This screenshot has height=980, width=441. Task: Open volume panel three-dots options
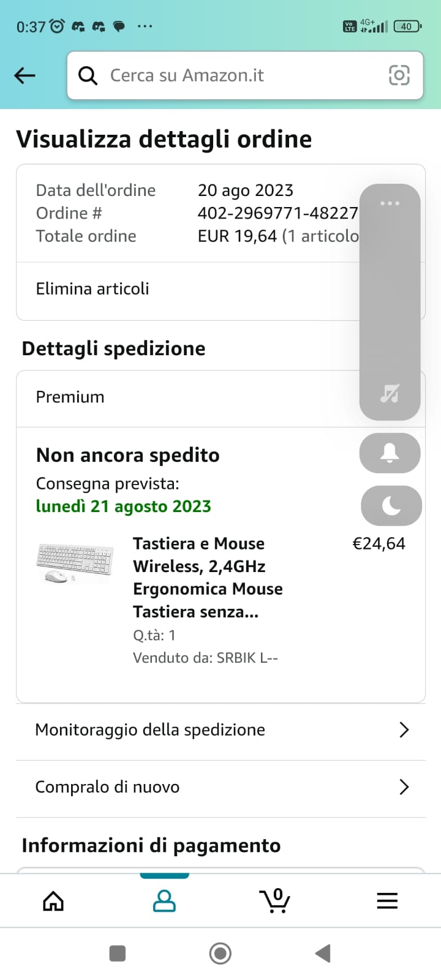coord(390,203)
